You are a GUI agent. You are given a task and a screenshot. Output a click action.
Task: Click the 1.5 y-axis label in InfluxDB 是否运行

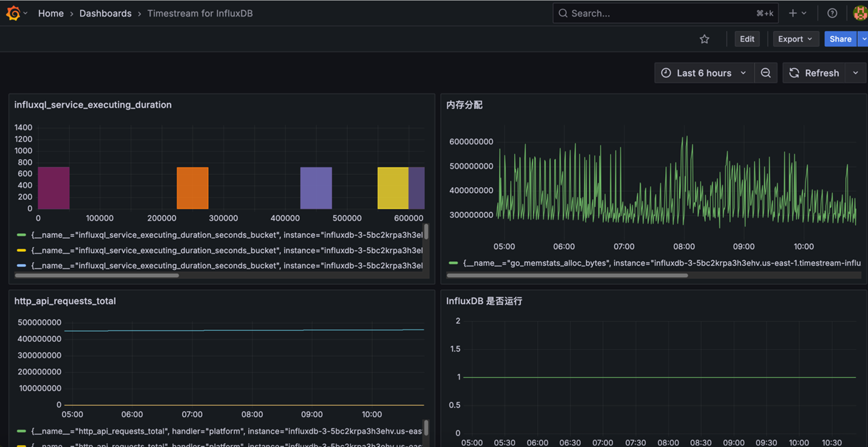(454, 349)
